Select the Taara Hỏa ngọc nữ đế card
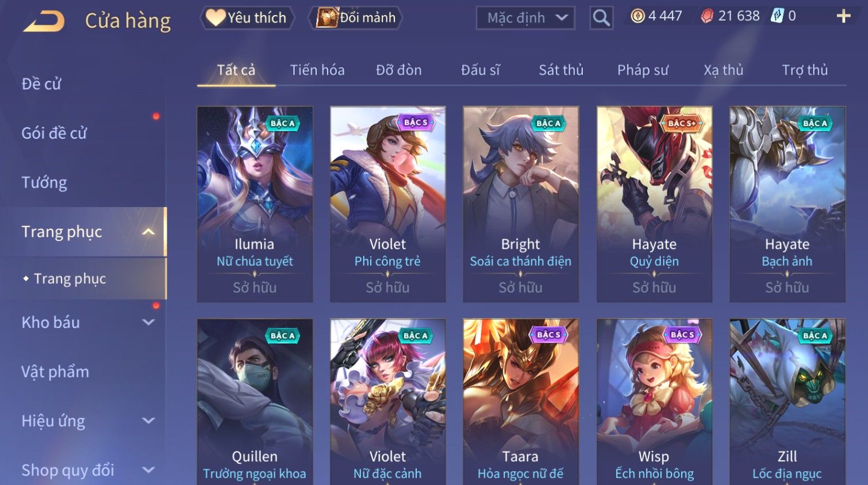Image resolution: width=868 pixels, height=485 pixels. tap(521, 402)
